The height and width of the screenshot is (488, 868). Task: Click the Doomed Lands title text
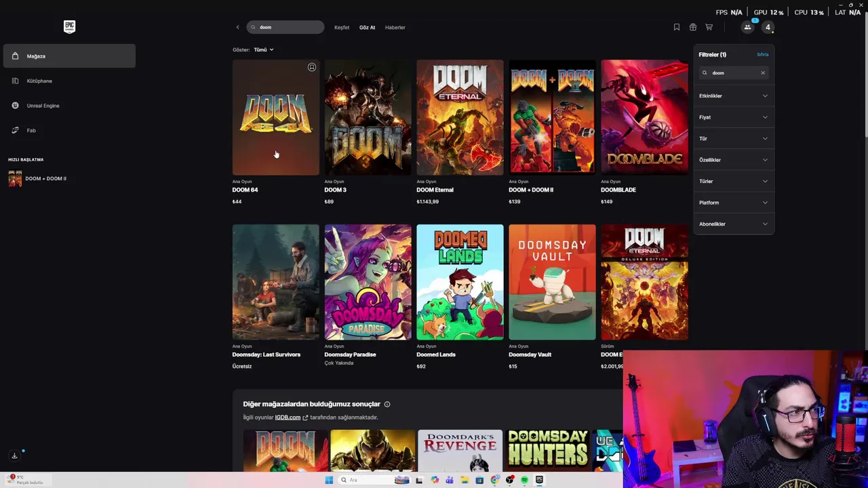pos(436,354)
